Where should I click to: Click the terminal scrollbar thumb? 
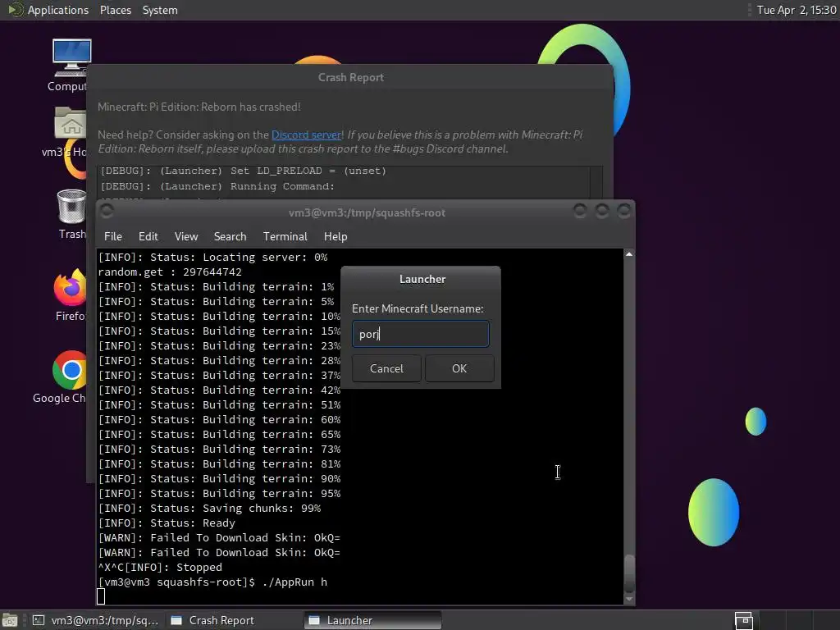click(x=629, y=573)
